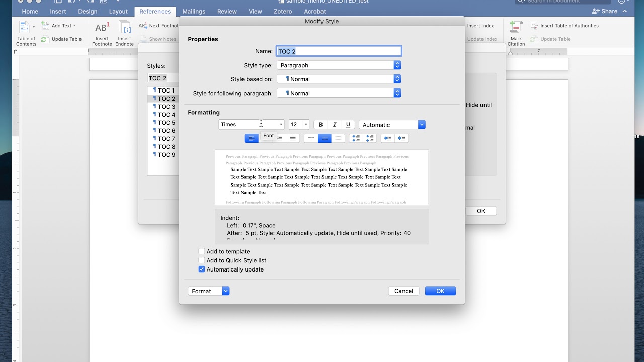Open Style type dropdown
644x362 pixels.
click(x=339, y=65)
